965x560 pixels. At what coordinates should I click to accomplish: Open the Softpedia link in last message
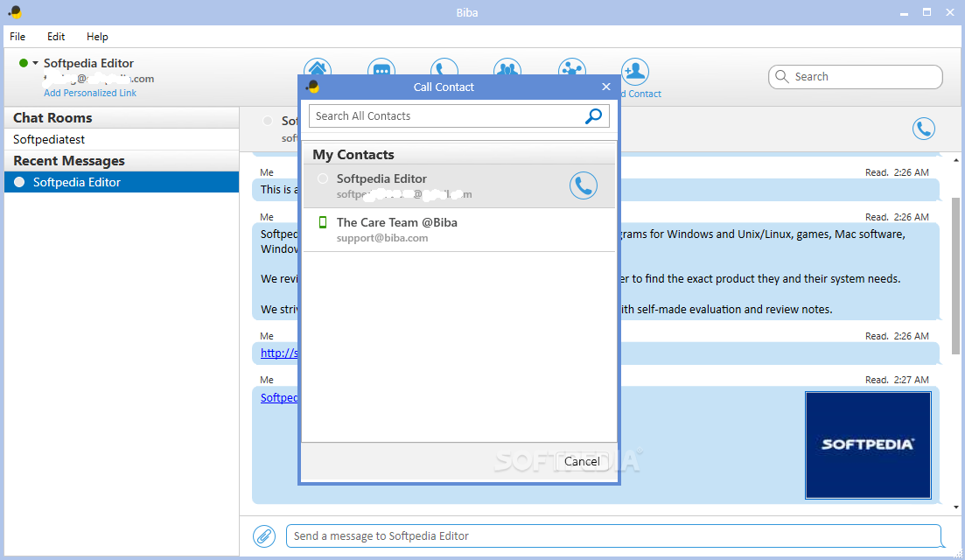(279, 397)
